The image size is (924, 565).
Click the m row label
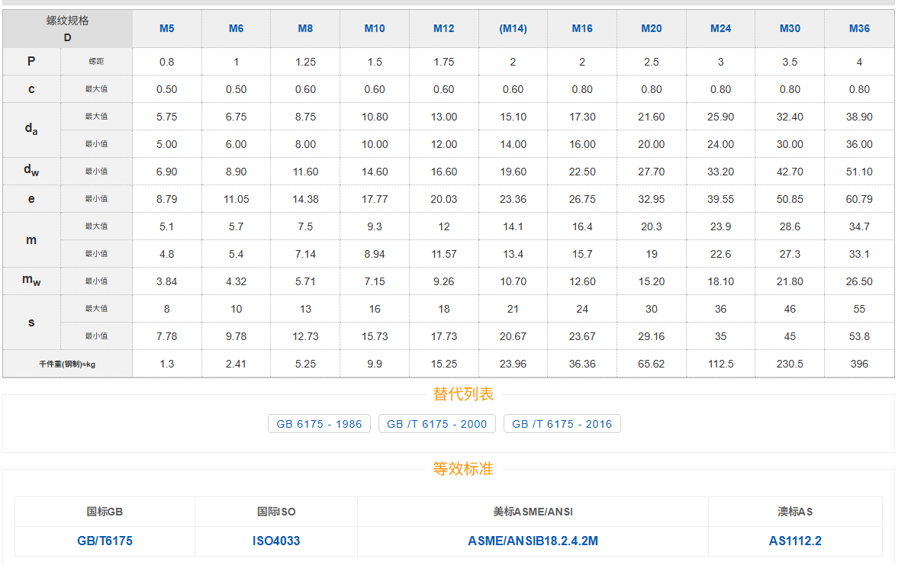(31, 239)
